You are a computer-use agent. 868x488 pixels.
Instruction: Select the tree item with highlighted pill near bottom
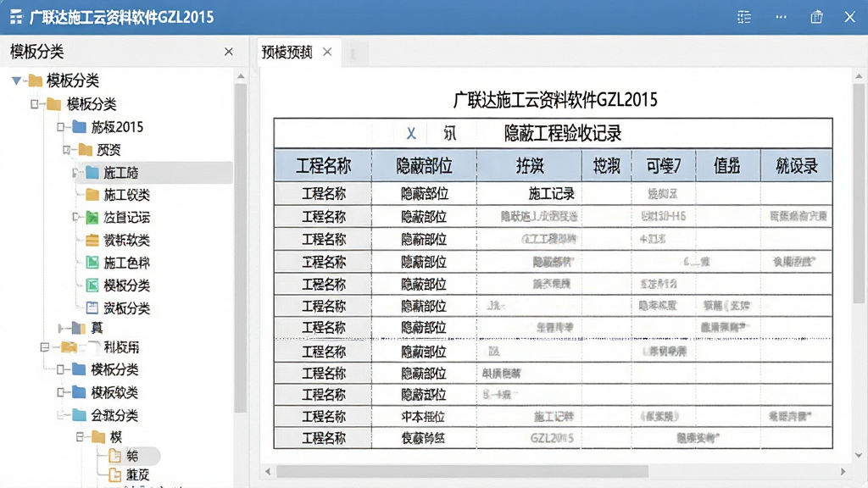click(133, 456)
